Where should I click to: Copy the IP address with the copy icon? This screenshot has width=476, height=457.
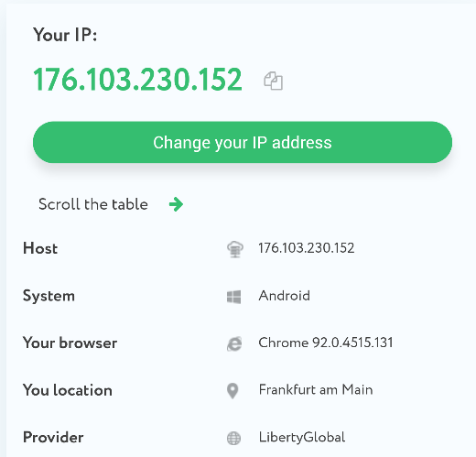pos(273,81)
